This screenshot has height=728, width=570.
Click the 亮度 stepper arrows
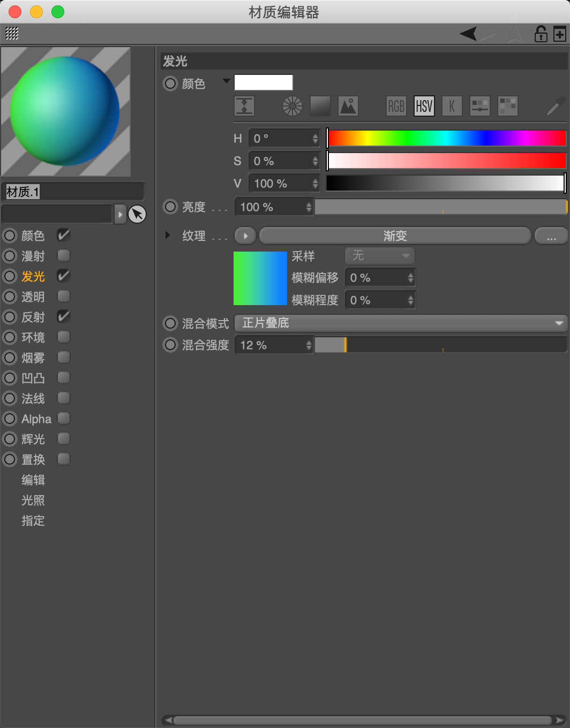[309, 207]
